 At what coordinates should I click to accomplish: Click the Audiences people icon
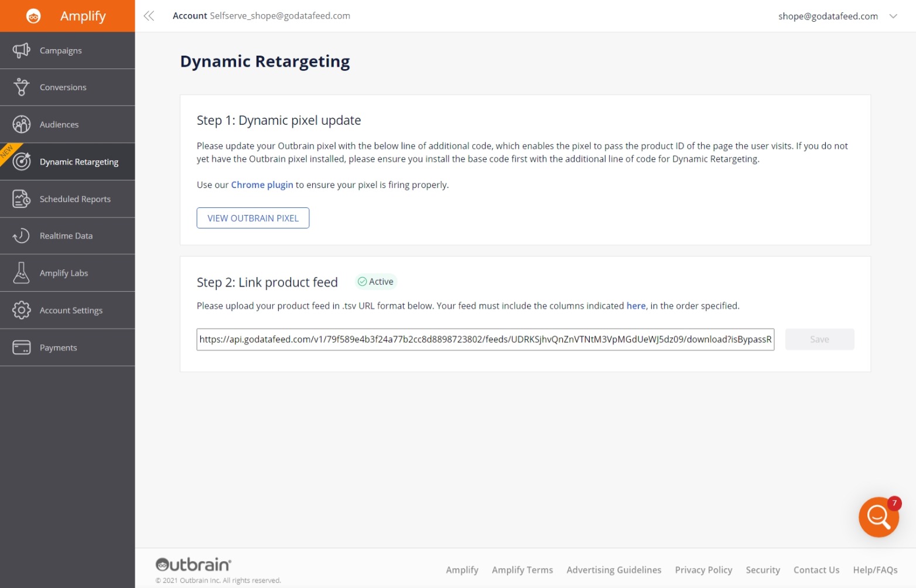(x=21, y=124)
